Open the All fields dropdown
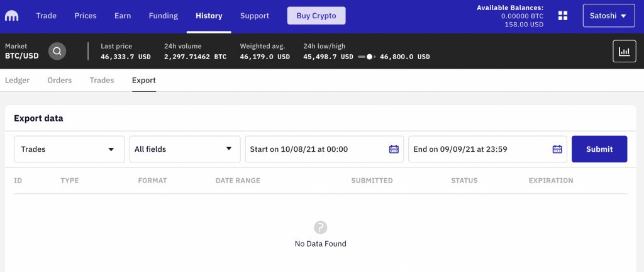Image resolution: width=644 pixels, height=272 pixels. 185,149
